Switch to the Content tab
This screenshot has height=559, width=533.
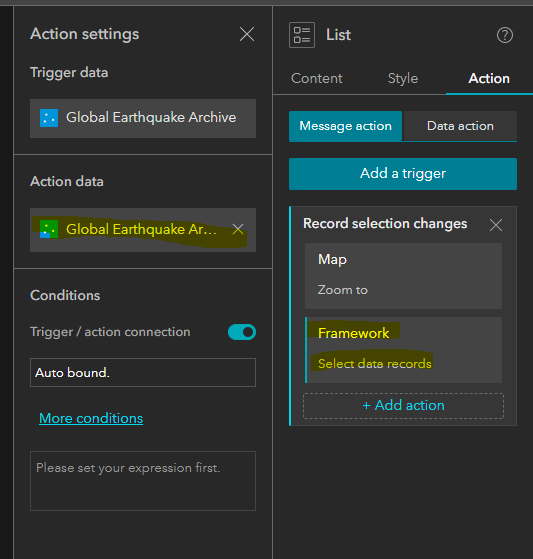tap(317, 78)
